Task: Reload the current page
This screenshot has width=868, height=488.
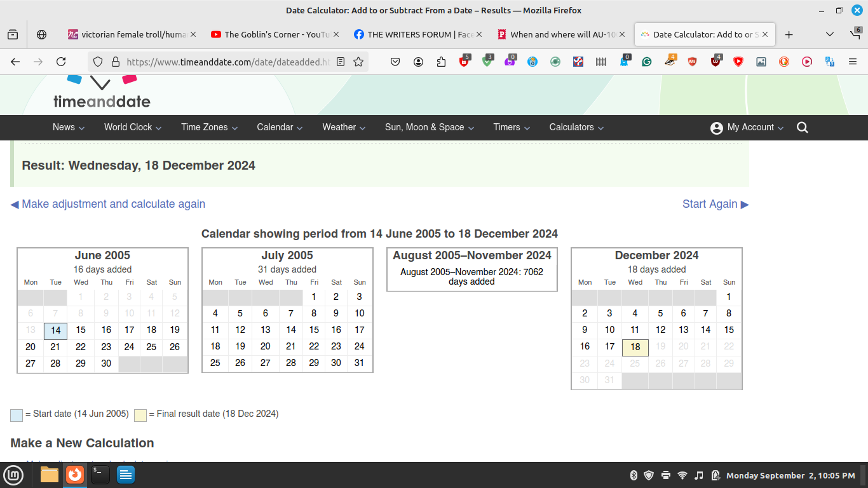Action: pos(61,62)
